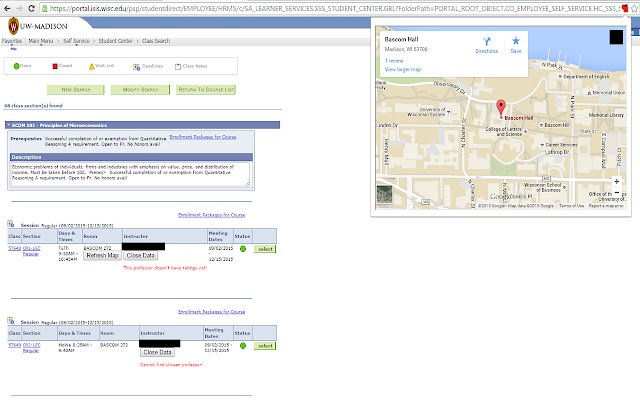640x400 pixels.
Task: Zoom in the map with plus button
Action: 617,181
